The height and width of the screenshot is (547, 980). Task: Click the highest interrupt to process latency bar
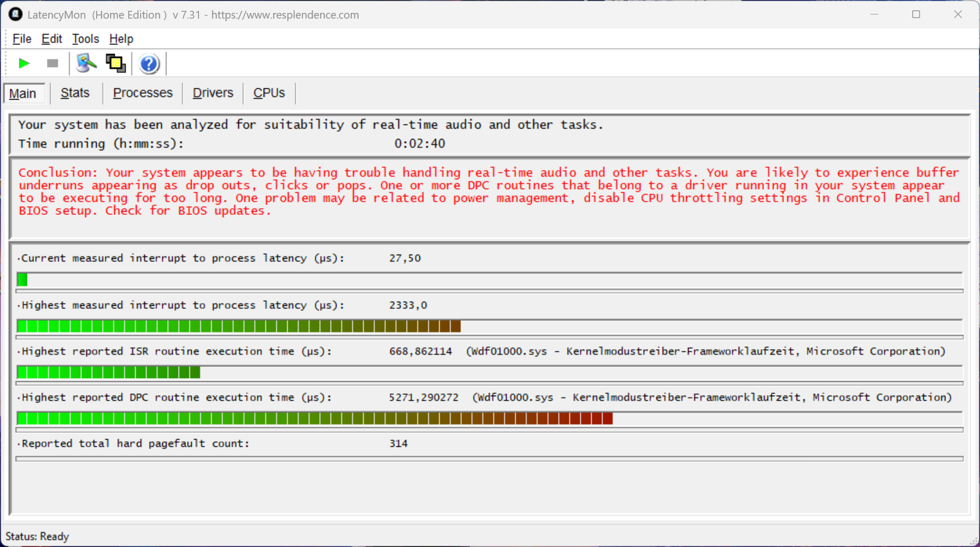click(x=489, y=326)
